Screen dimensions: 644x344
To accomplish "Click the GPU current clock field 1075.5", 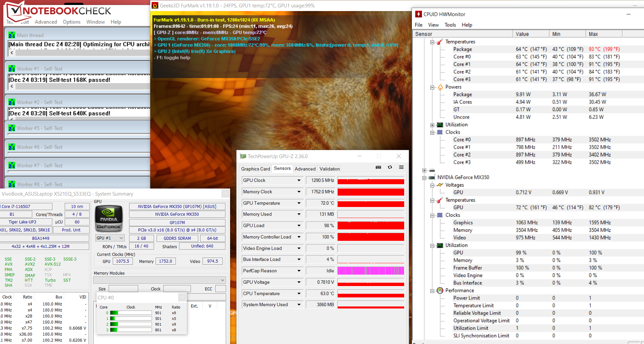I will (x=123, y=261).
